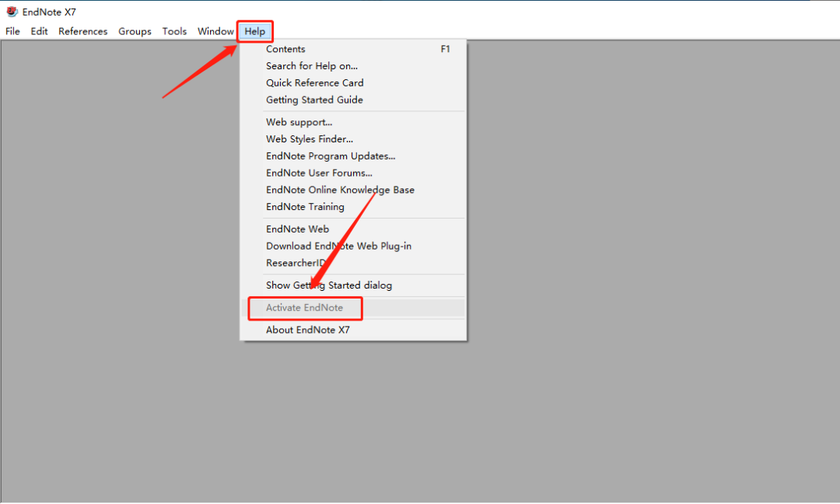Open the Groups menu

[x=135, y=31]
